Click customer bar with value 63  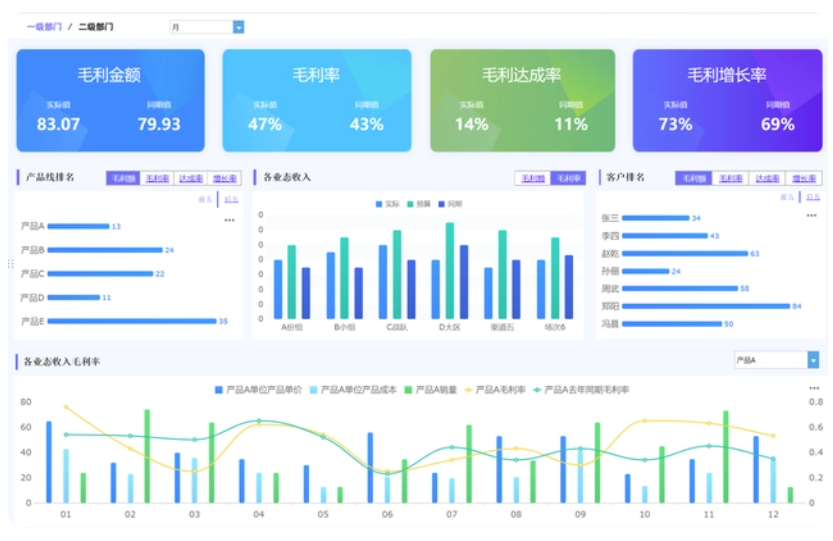[x=685, y=253]
